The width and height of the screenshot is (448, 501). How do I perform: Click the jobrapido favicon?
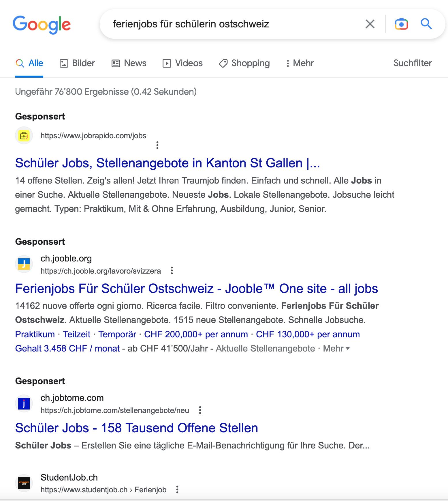pyautogui.click(x=24, y=135)
